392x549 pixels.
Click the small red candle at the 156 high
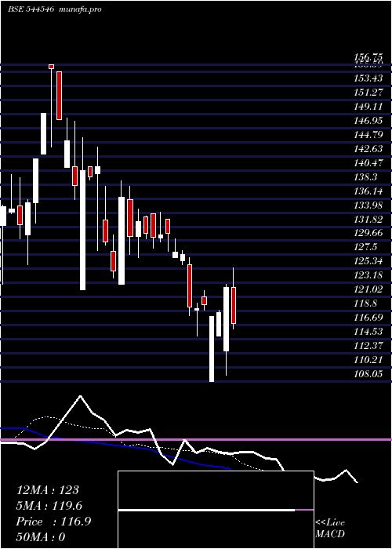click(52, 67)
